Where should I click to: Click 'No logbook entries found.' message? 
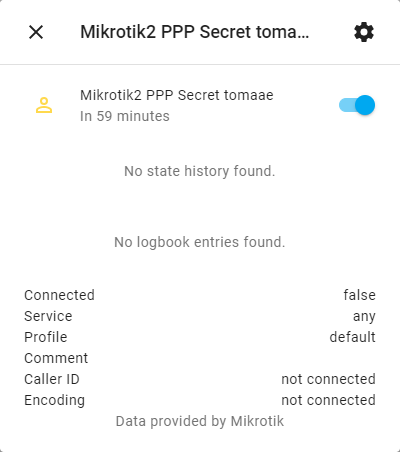tap(200, 242)
